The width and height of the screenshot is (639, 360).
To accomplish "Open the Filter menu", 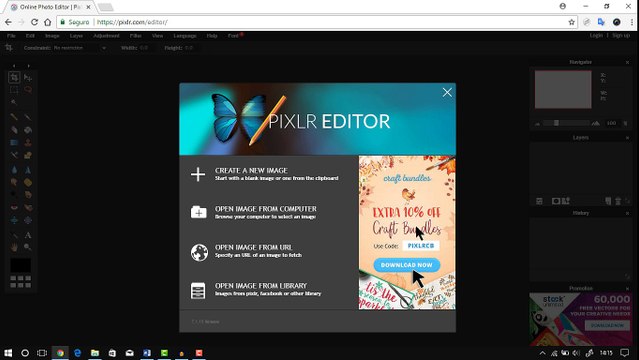I will tap(136, 36).
